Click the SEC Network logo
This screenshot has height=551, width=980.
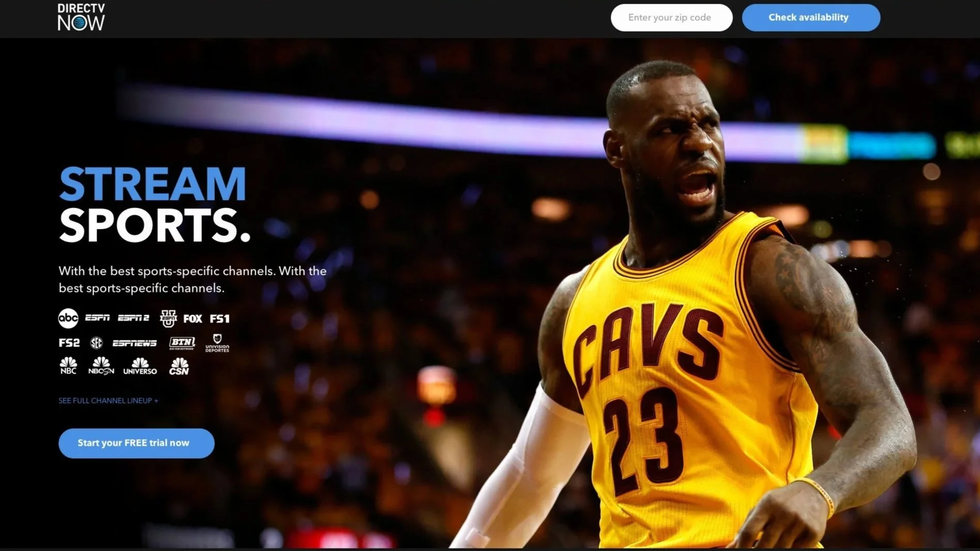click(97, 343)
